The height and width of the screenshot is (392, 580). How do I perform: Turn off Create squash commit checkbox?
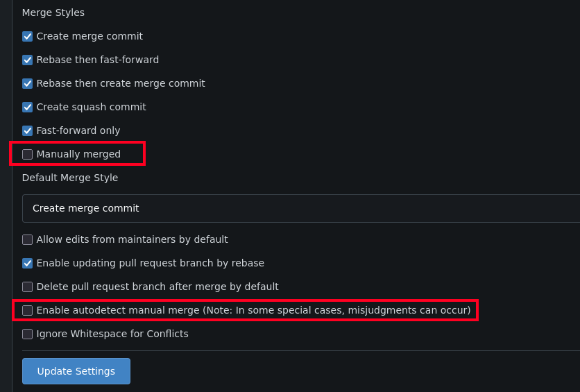click(28, 107)
